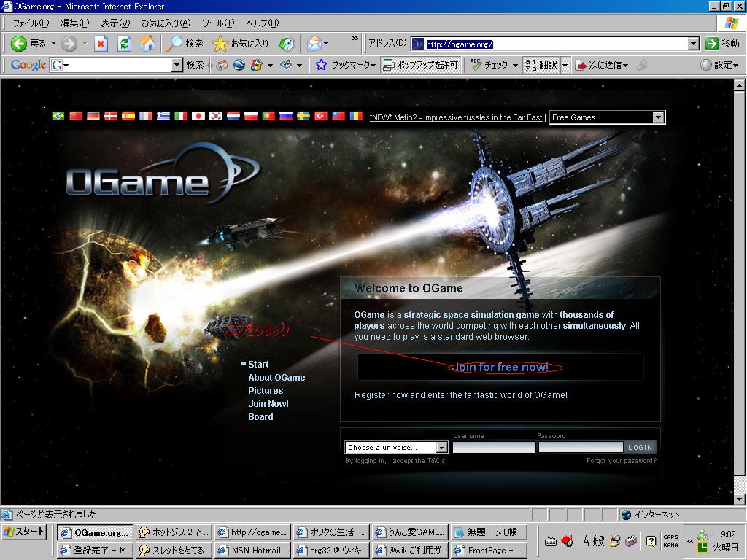The image size is (747, 560).
Task: Open the ファイル(F) menu
Action: [x=31, y=23]
